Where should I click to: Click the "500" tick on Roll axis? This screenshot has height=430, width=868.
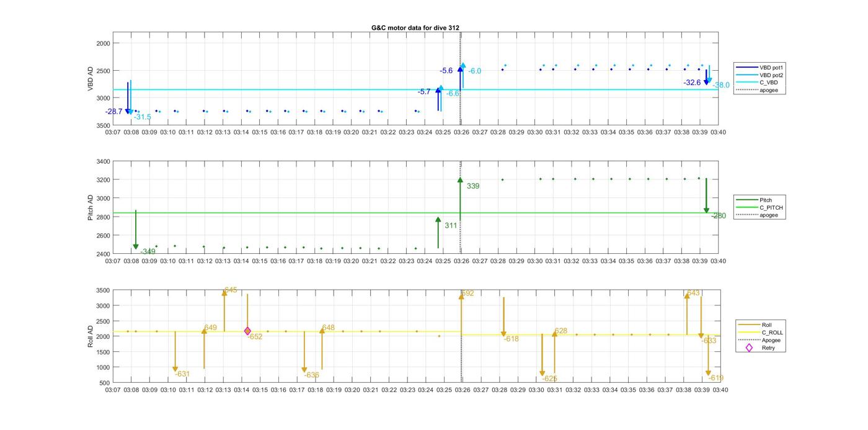click(105, 383)
